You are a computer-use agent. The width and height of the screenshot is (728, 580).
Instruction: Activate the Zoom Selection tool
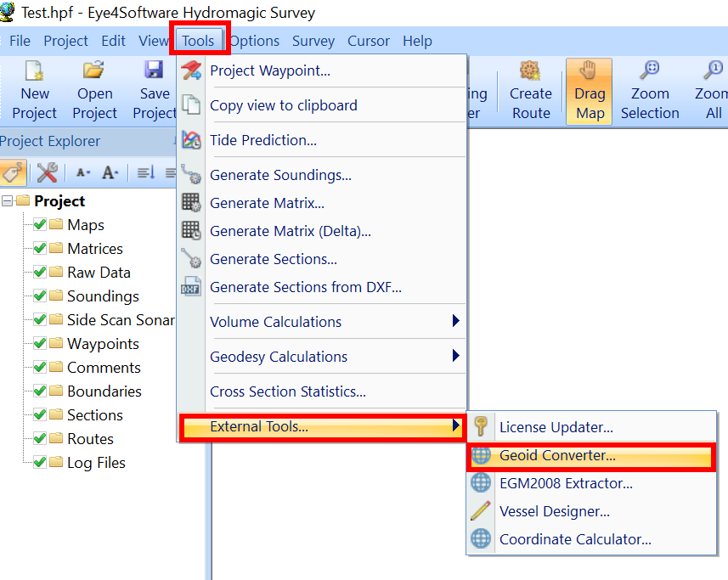click(x=650, y=92)
